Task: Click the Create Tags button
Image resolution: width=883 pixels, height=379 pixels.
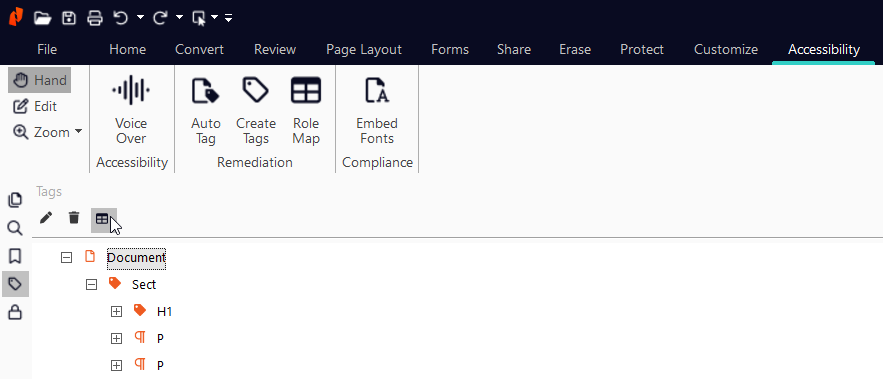Action: click(256, 110)
